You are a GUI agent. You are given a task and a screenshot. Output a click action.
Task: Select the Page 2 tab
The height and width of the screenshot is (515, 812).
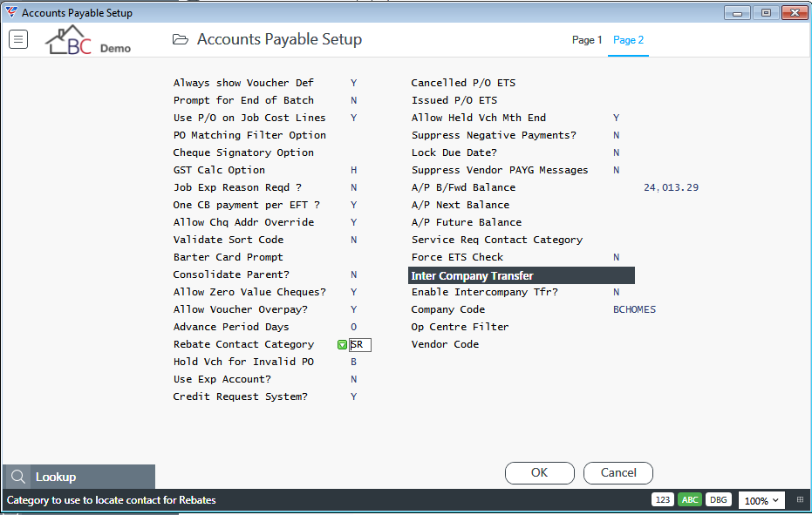pos(628,40)
